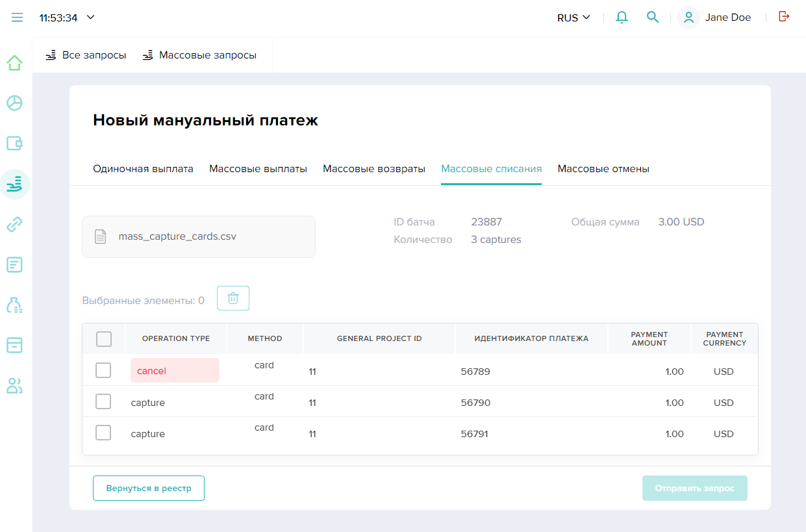The width and height of the screenshot is (806, 532).
Task: Open search with magnifier icon
Action: tap(653, 18)
